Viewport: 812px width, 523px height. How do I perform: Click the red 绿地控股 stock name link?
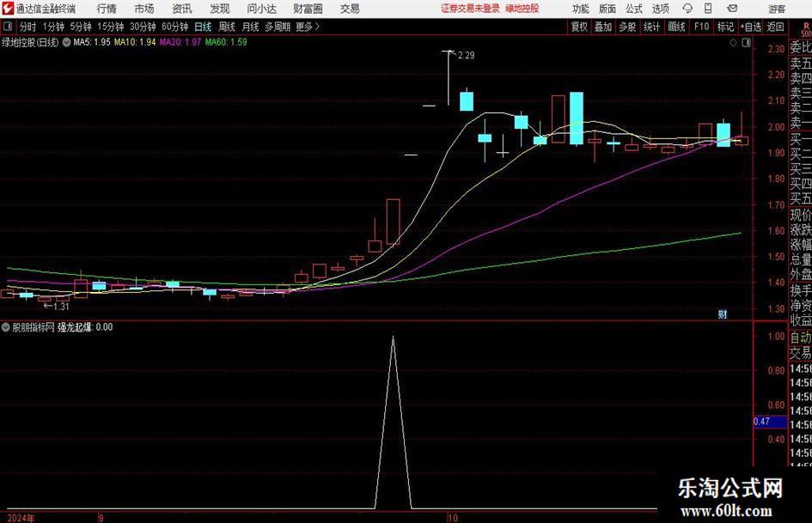pos(522,9)
